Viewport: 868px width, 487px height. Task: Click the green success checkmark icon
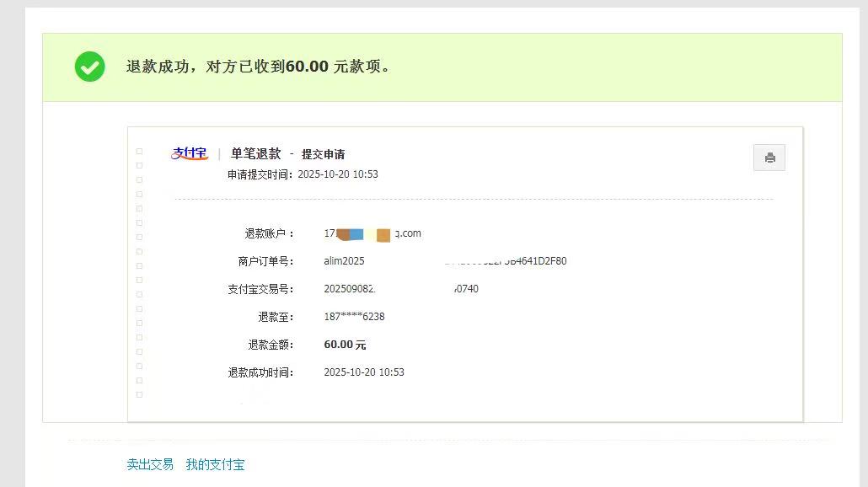pyautogui.click(x=89, y=67)
